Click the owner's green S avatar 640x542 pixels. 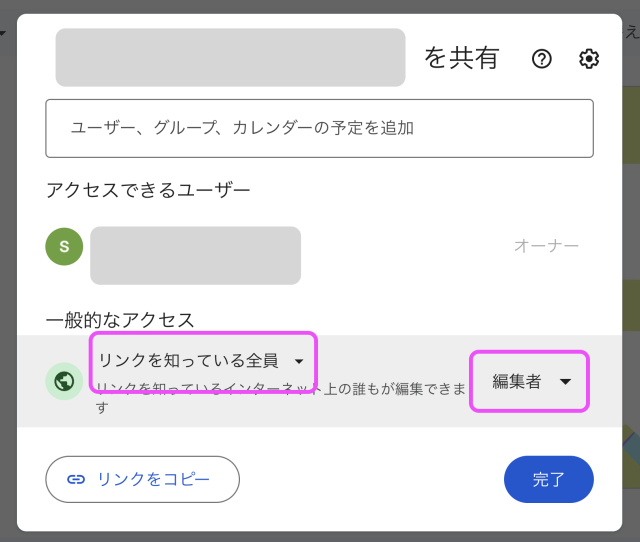pos(64,246)
